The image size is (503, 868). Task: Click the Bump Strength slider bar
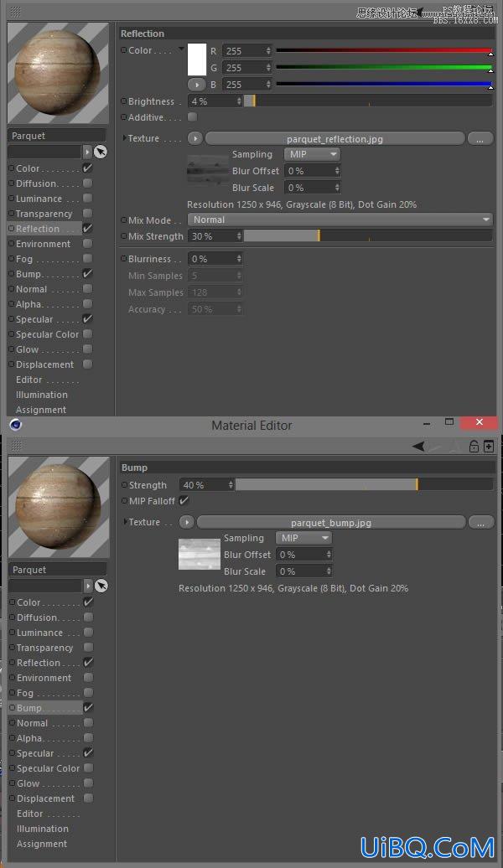(x=364, y=485)
